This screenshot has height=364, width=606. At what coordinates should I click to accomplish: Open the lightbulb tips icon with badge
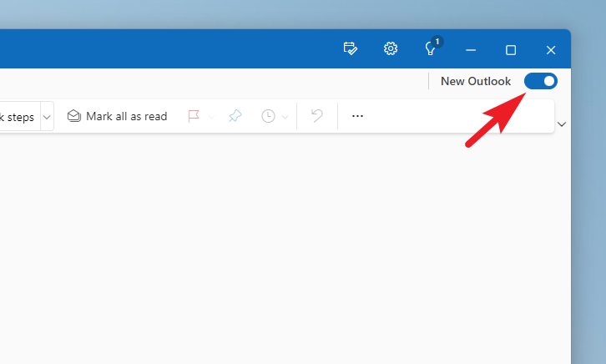tap(432, 48)
